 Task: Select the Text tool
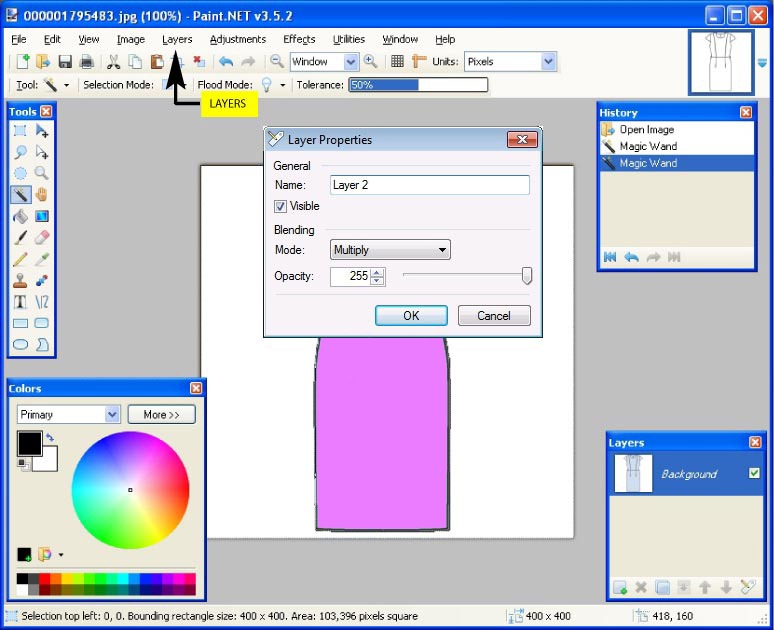[20, 302]
